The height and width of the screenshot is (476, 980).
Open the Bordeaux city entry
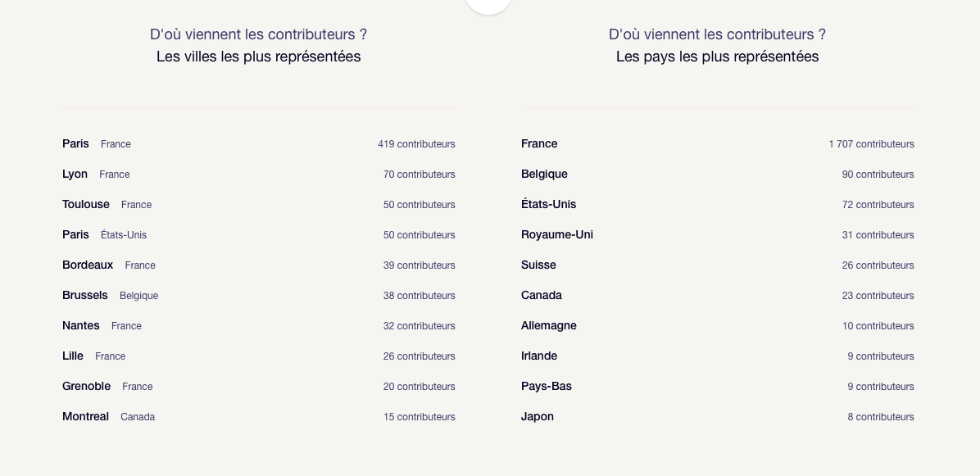click(258, 265)
